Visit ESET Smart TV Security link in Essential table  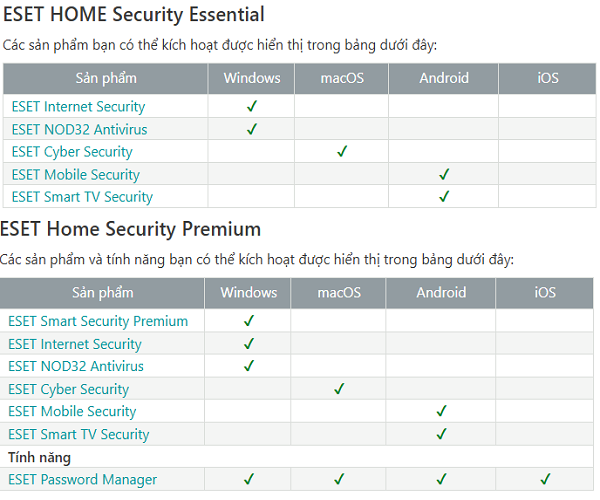(82, 197)
